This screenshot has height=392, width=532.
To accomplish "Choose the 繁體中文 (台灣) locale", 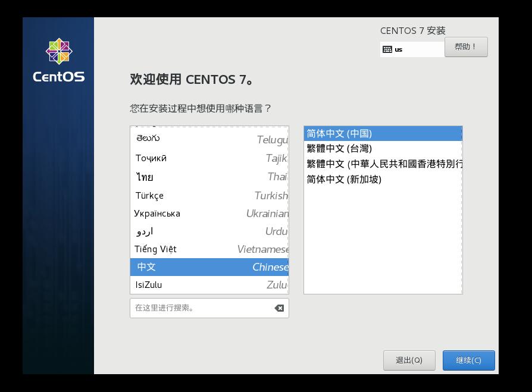I will [383, 149].
